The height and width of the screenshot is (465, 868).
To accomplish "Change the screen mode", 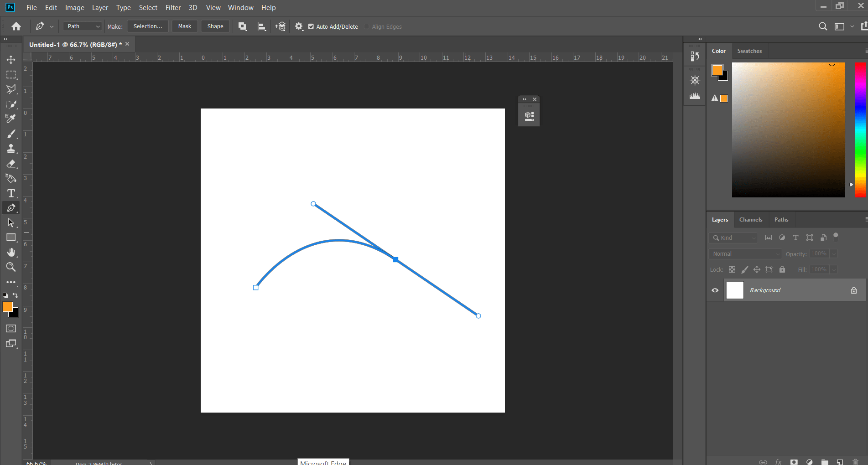I will pos(11,343).
